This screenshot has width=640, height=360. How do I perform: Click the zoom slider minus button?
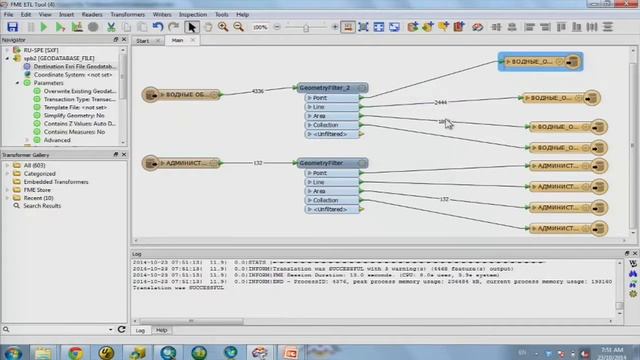point(277,27)
